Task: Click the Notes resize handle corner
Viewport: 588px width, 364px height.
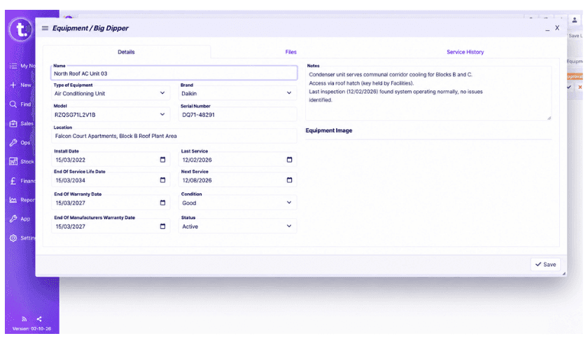Action: [549, 118]
